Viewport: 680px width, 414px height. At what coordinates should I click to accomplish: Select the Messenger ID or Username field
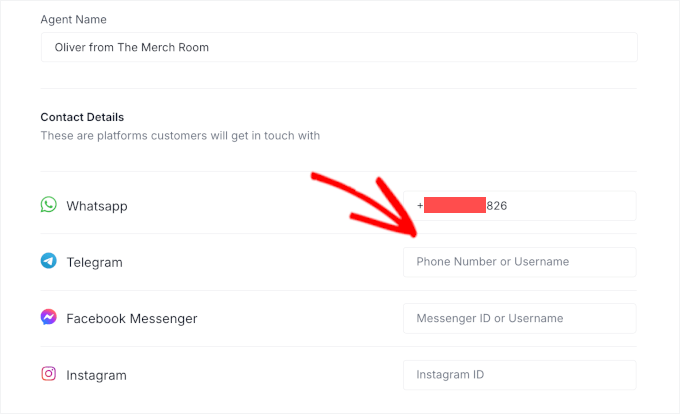tap(519, 318)
